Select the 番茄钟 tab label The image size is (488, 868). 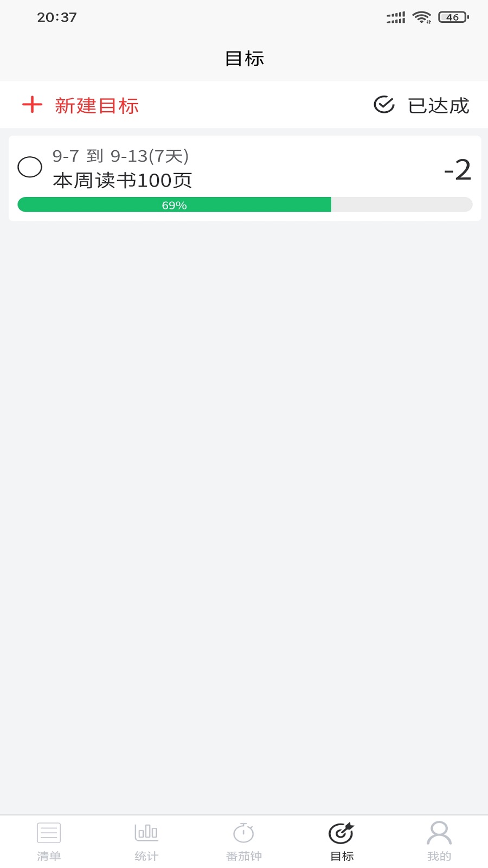click(244, 856)
